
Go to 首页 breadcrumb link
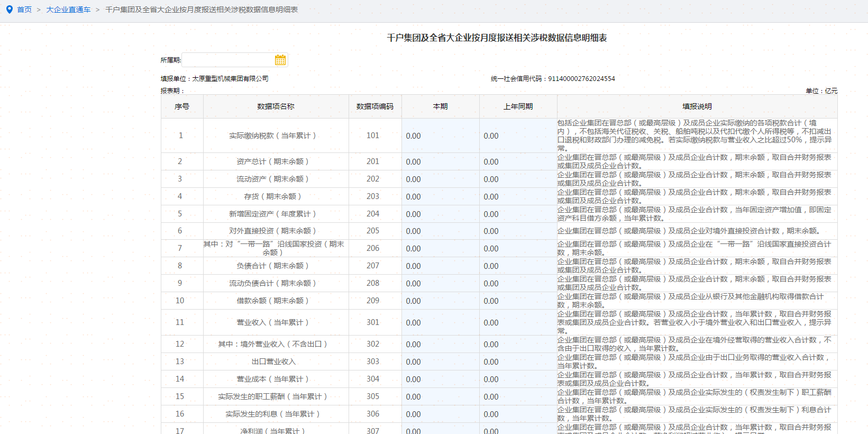[24, 10]
